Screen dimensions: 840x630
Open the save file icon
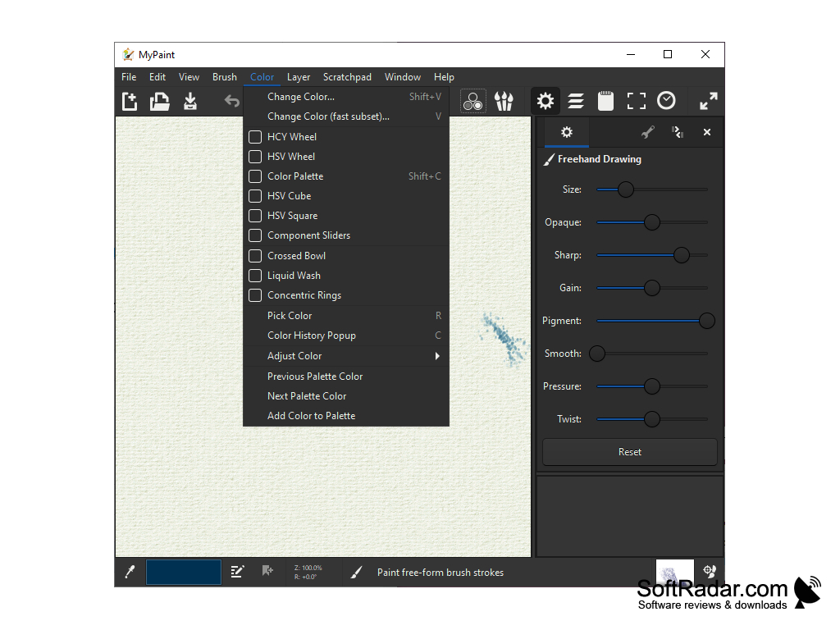192,100
